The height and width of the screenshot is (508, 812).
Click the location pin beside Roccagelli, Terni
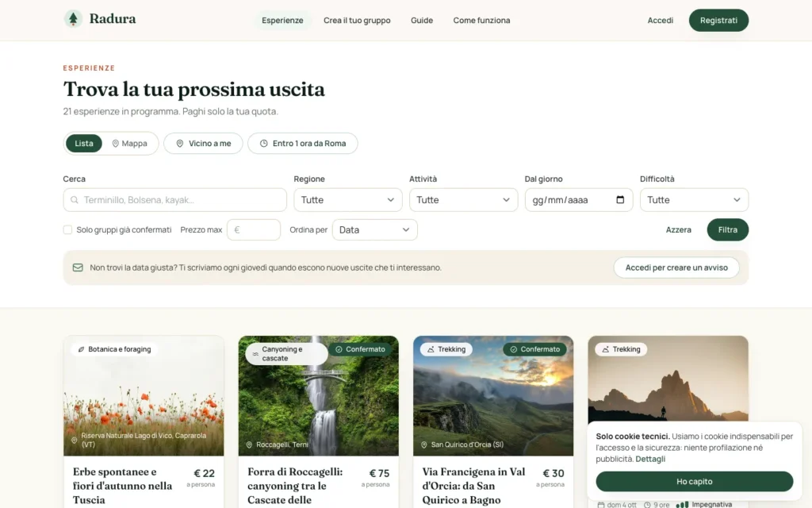pyautogui.click(x=249, y=444)
